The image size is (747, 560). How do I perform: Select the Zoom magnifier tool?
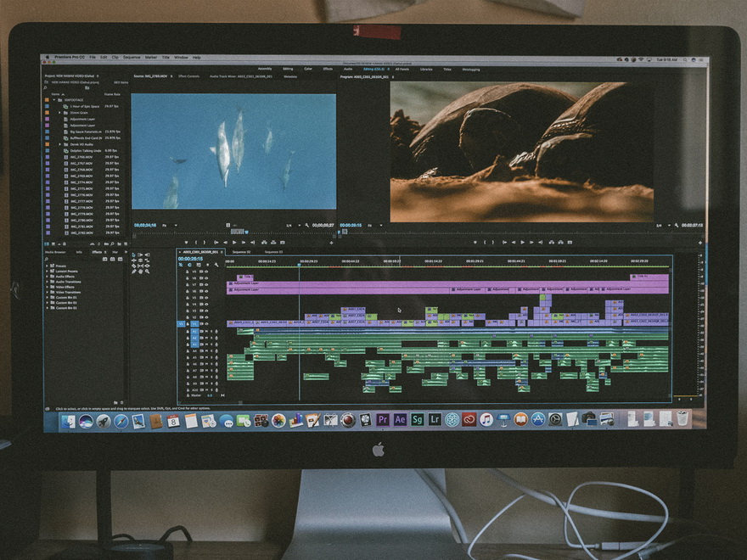coord(148,272)
